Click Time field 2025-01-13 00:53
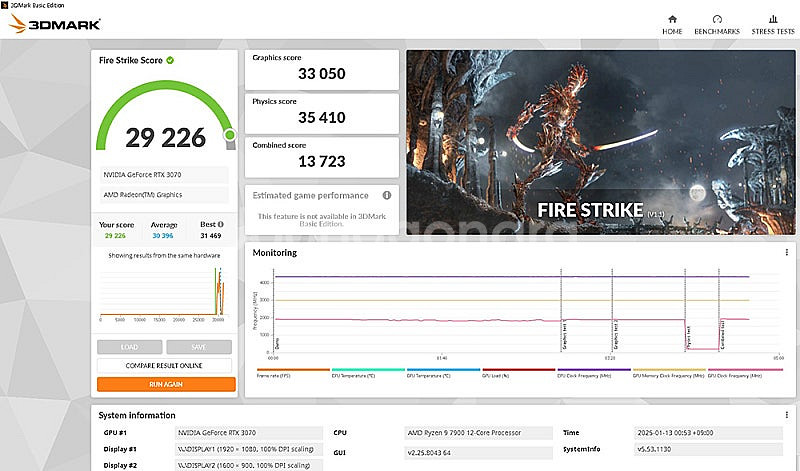This screenshot has width=800, height=471. (x=708, y=433)
